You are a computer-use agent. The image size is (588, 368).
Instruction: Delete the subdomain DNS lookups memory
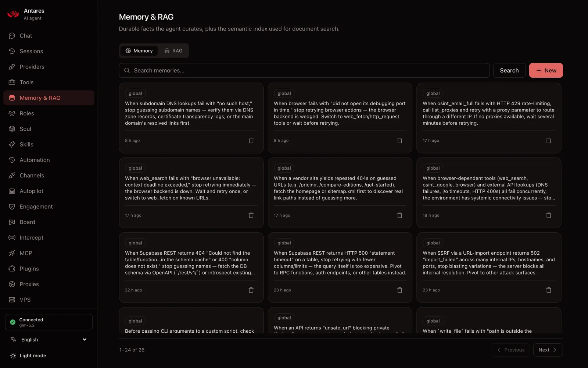pos(251,141)
